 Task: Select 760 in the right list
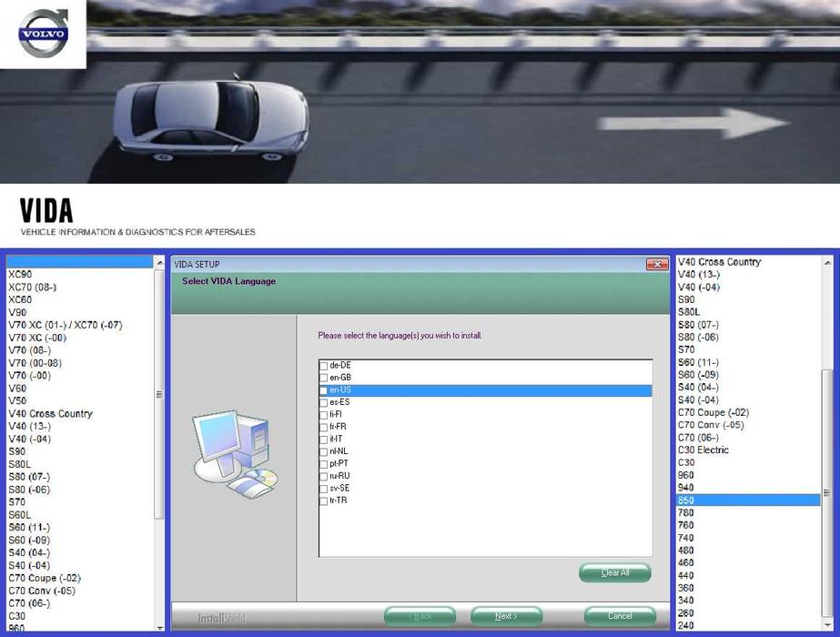pyautogui.click(x=748, y=525)
